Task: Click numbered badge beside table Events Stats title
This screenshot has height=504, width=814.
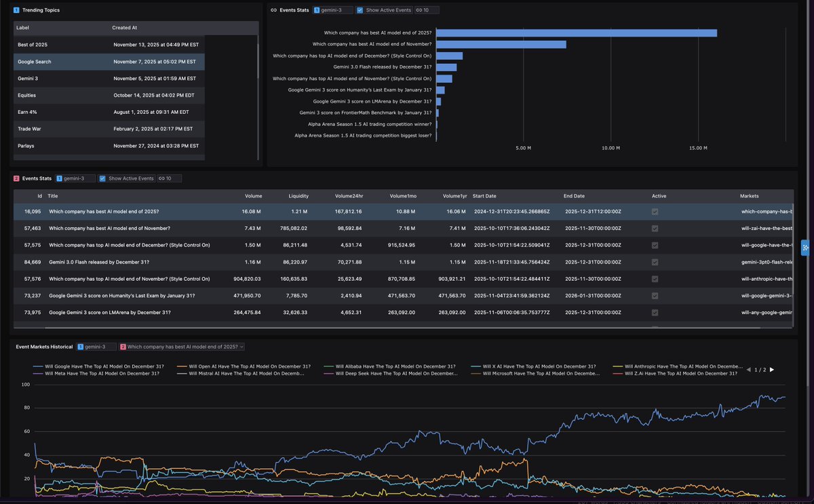Action: pyautogui.click(x=16, y=178)
